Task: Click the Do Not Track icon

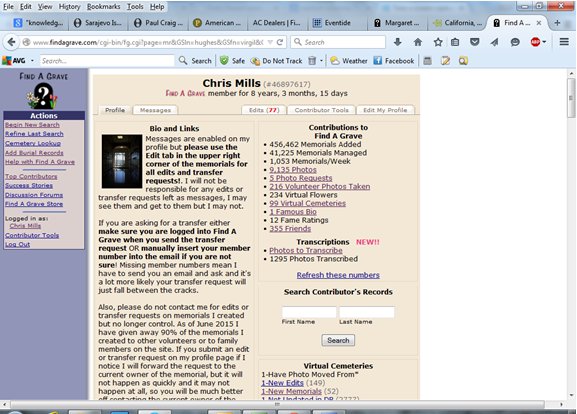Action: click(276, 61)
